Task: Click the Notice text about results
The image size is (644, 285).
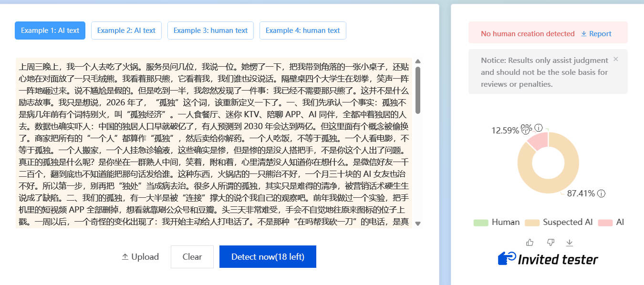Action: (544, 72)
